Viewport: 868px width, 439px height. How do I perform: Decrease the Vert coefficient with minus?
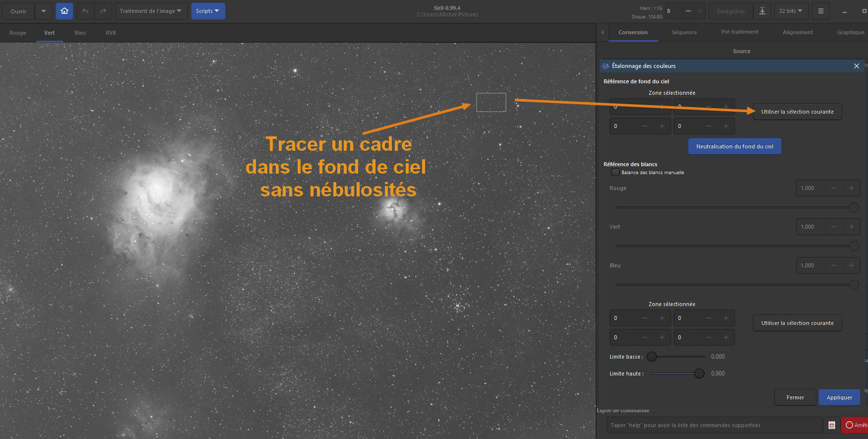[x=834, y=227]
